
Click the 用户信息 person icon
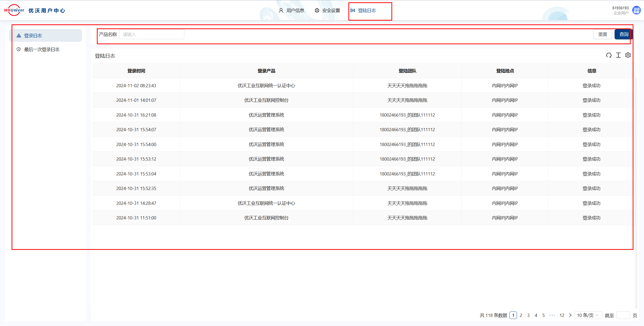click(281, 10)
